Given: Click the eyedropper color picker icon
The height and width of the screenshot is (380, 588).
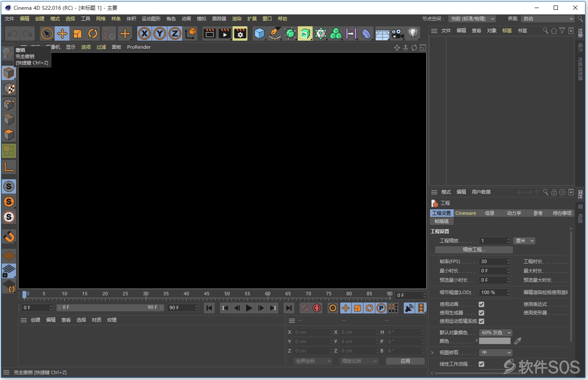Looking at the screenshot, I should pos(518,341).
